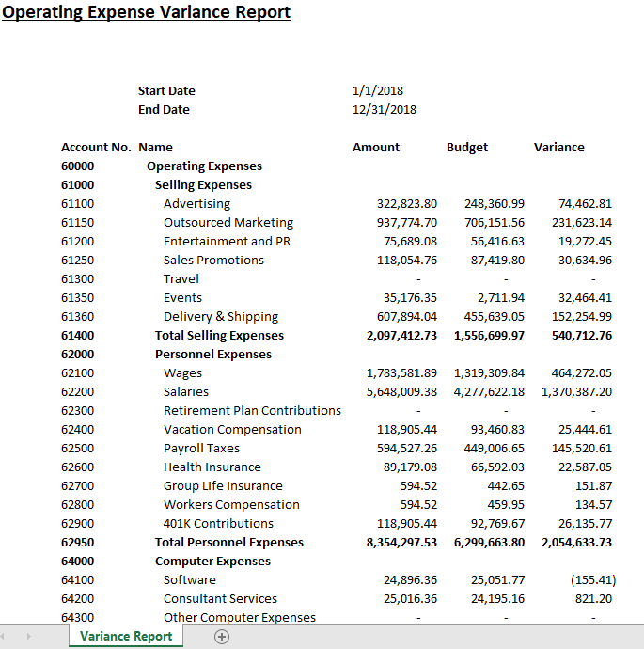Image resolution: width=644 pixels, height=649 pixels.
Task: Select the negative Software variance (155.41)
Action: click(593, 580)
